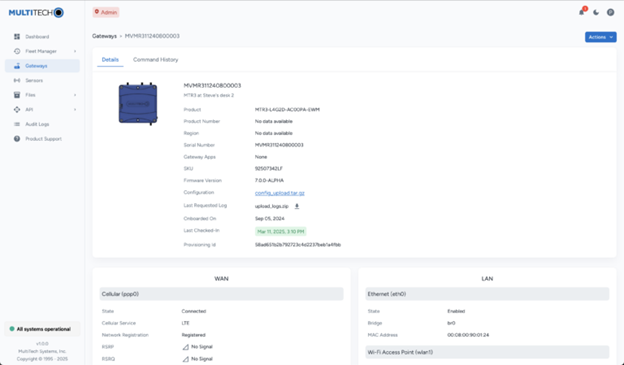Click the Provisioning Id value
This screenshot has height=365, width=624.
pos(298,245)
